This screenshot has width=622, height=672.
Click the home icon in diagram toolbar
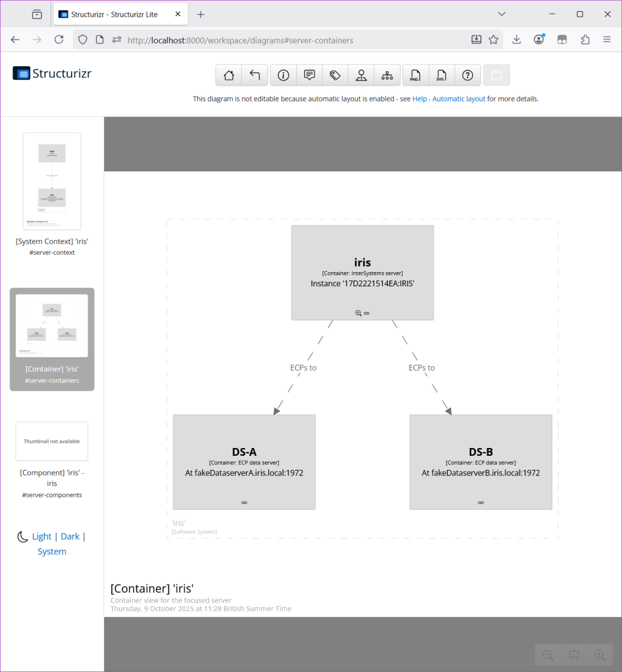(x=228, y=76)
